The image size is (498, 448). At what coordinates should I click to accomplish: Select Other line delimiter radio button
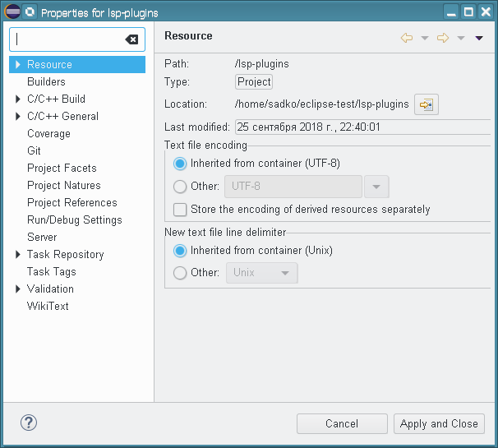pyautogui.click(x=181, y=273)
